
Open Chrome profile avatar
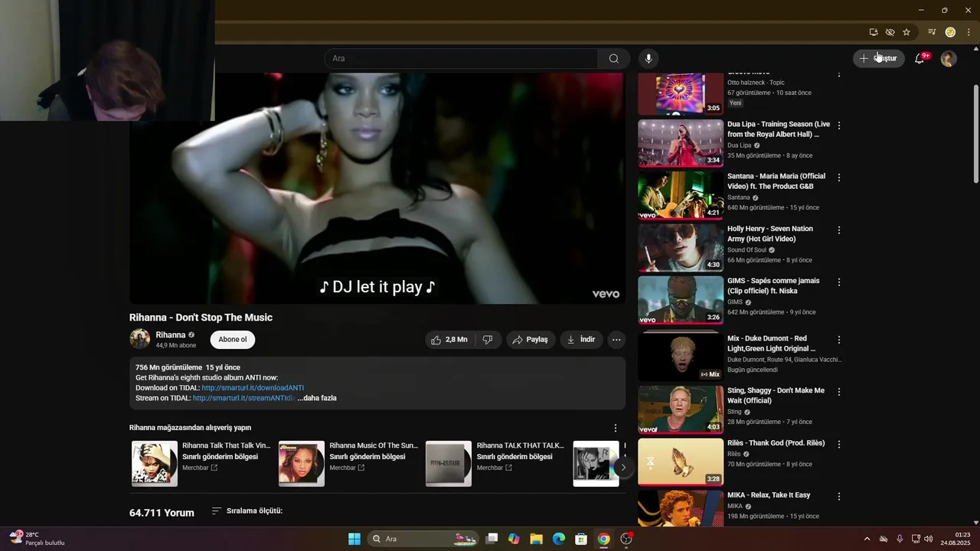click(950, 32)
